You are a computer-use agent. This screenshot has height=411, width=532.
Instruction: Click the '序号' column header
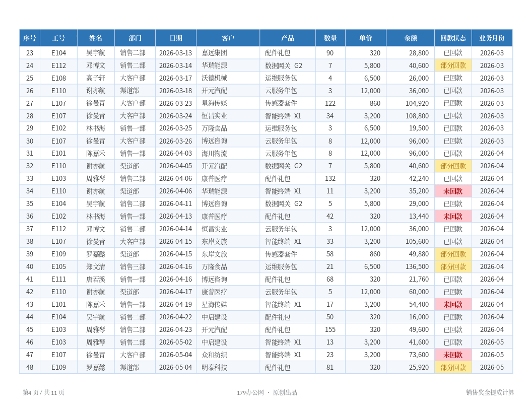click(x=30, y=38)
